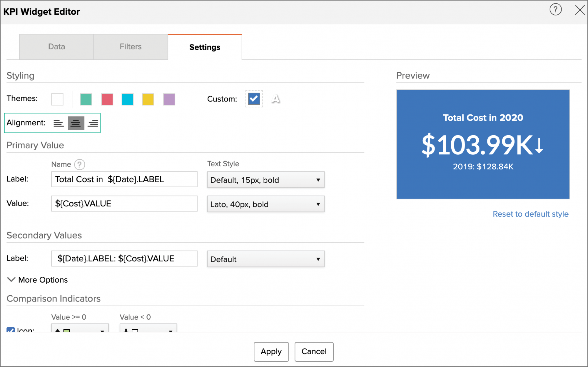588x367 pixels.
Task: Open the help icon in the title bar
Action: click(556, 10)
